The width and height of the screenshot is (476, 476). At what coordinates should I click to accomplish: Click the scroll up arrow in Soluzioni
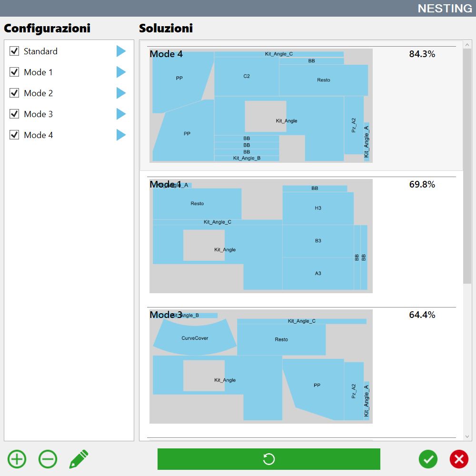467,45
